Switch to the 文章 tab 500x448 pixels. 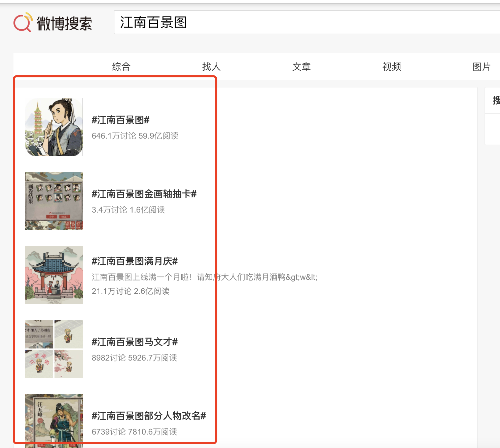coord(301,67)
